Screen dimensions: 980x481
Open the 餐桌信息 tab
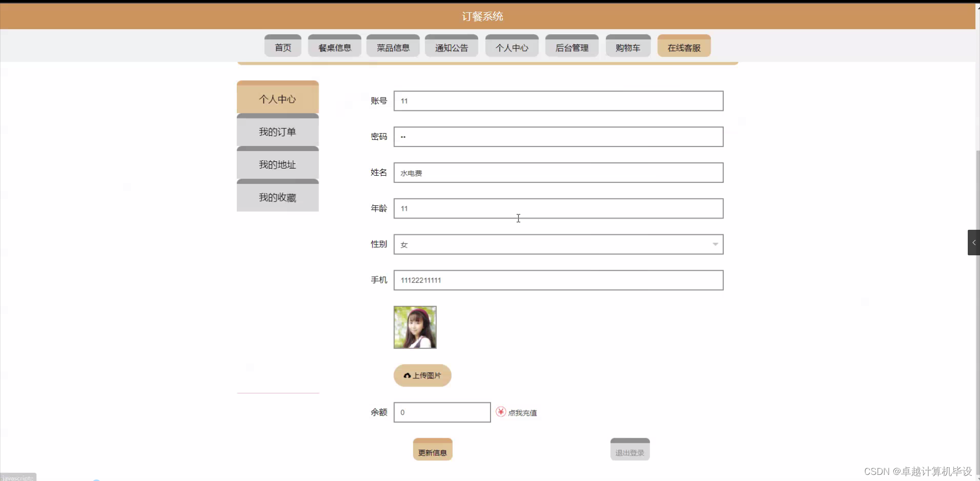click(x=334, y=47)
